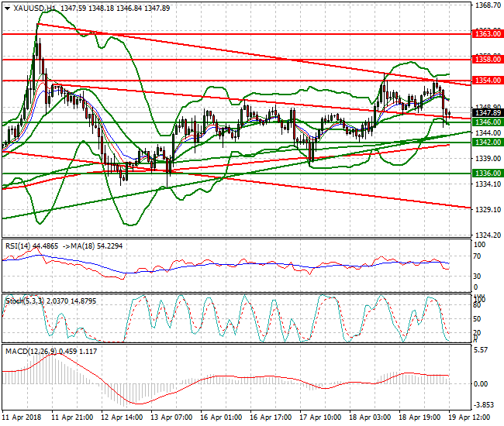Screen dimensions: 504x426
Task: Select the MACD 0.00 scale value
Action: tap(481, 384)
